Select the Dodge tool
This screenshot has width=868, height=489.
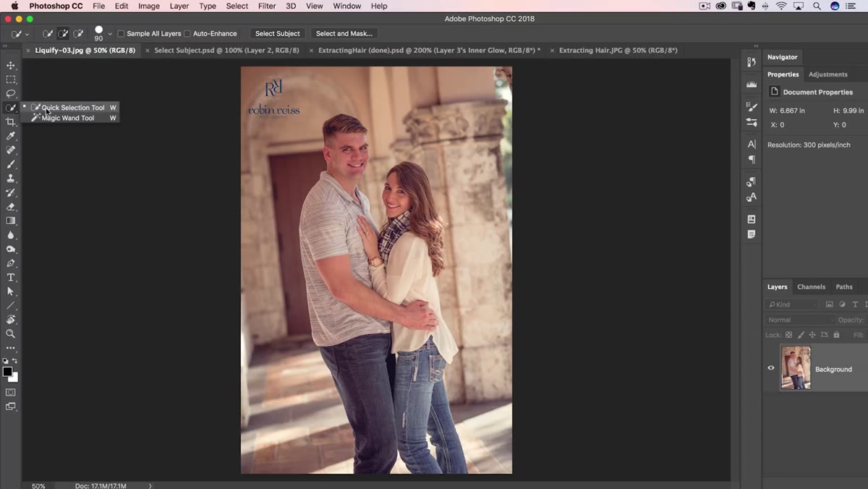pos(11,249)
